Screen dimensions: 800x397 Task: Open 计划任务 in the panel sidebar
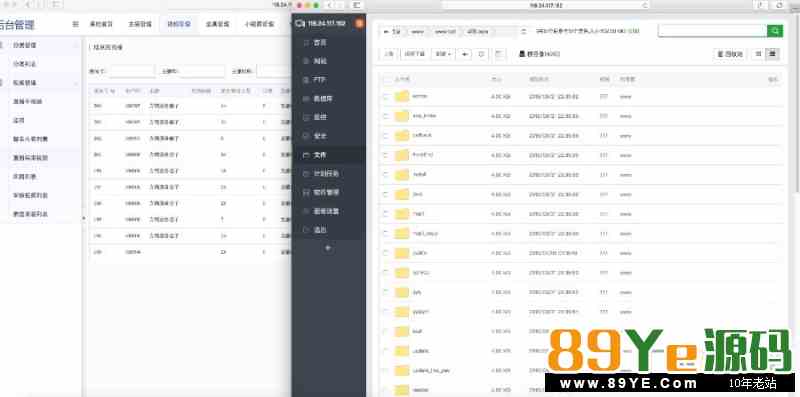click(329, 173)
